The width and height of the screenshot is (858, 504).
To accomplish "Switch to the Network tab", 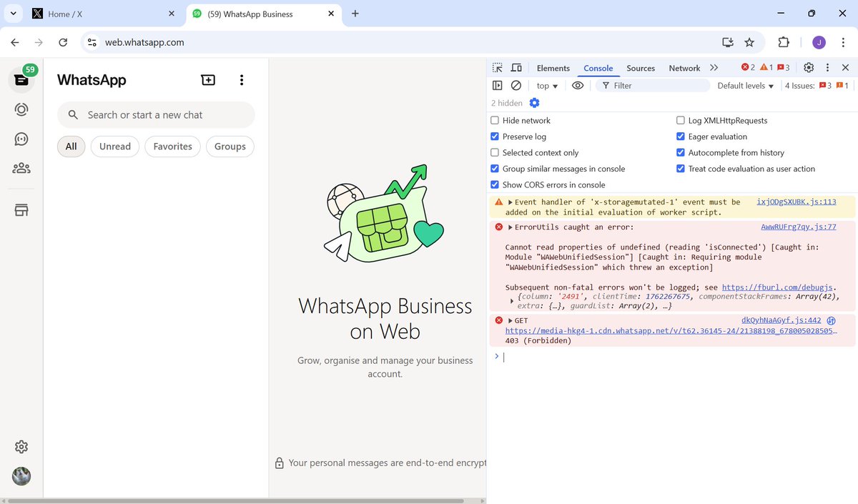I will click(x=684, y=68).
